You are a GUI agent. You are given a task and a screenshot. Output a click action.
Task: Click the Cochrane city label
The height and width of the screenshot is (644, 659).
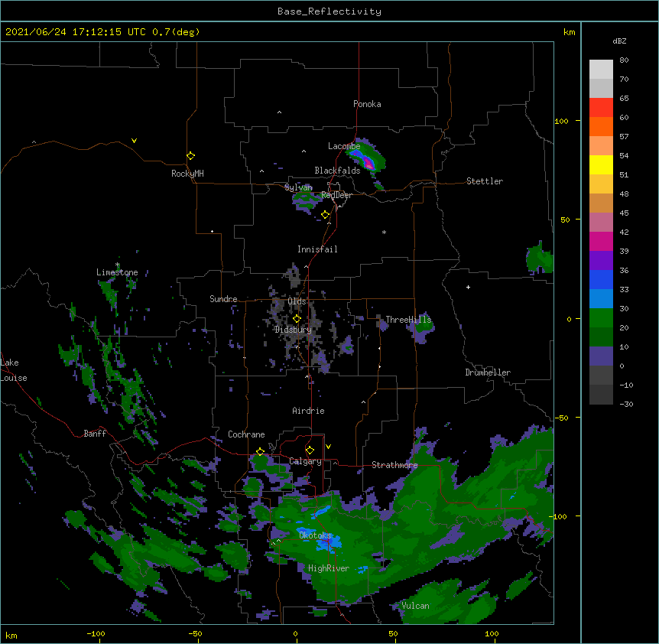[x=246, y=434]
